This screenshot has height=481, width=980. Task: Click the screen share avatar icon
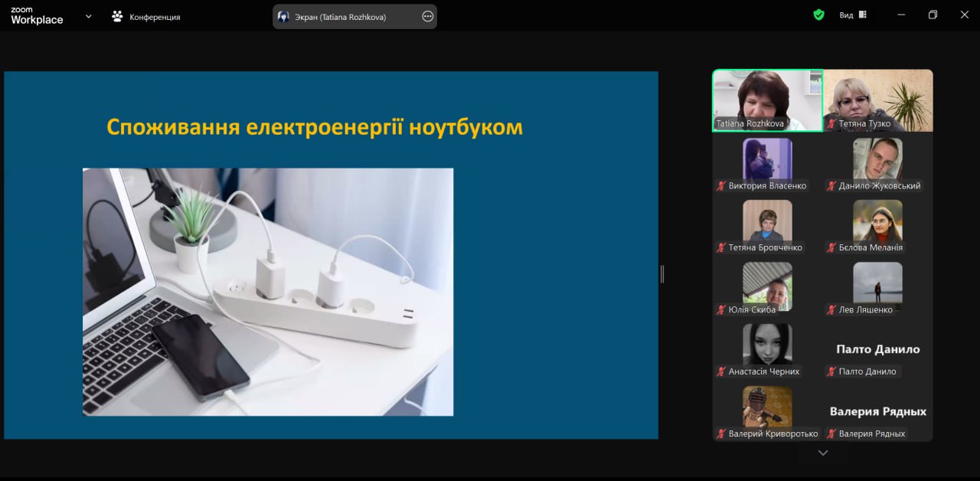coord(283,16)
